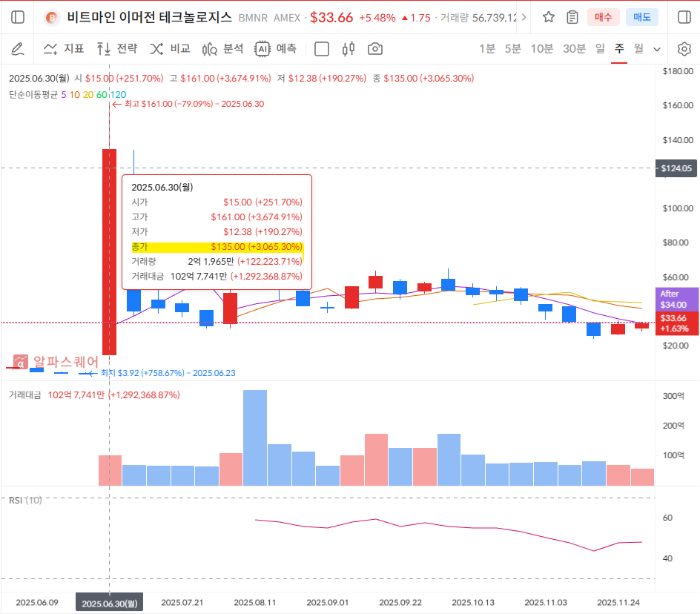Select the pencil drawing tool

point(18,49)
